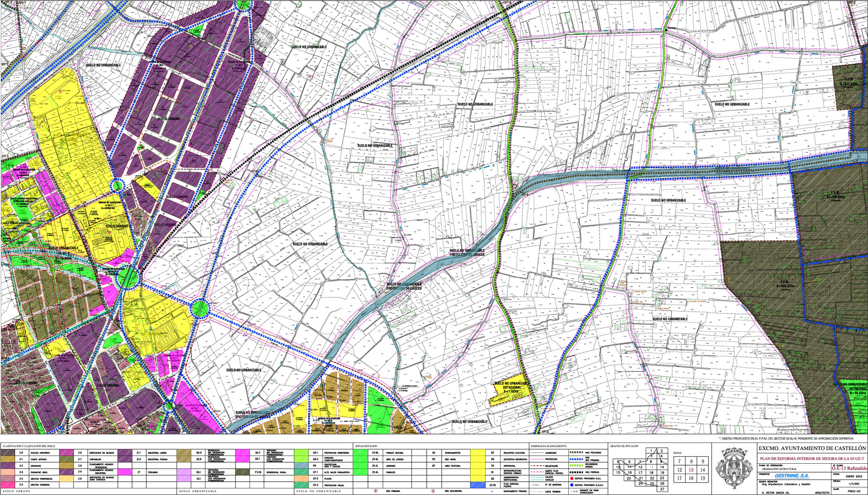The width and height of the screenshot is (868, 495).
Task: Click the 'O.E-13 Refundido' plan number
Action: [x=850, y=468]
